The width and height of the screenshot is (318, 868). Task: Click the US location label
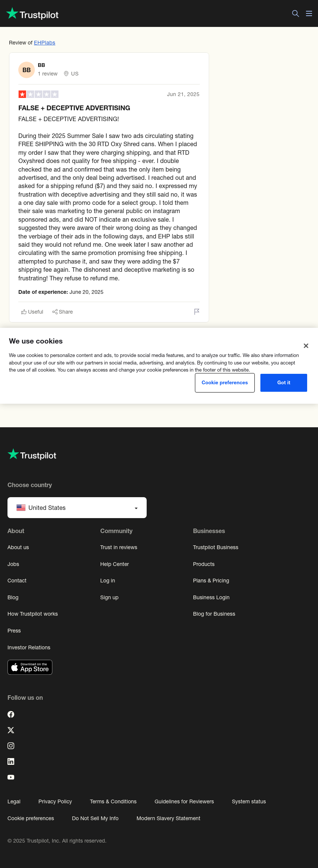coord(71,74)
